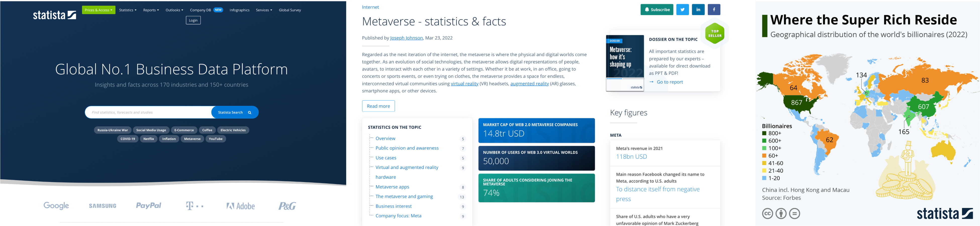The image size is (980, 226).
Task: Click the Login button
Action: coord(193,20)
